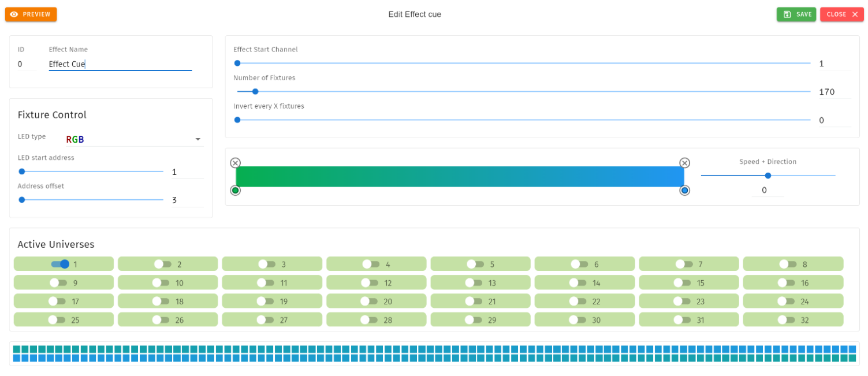The width and height of the screenshot is (868, 376).
Task: Enable universe 5 toggle
Action: pyautogui.click(x=475, y=264)
